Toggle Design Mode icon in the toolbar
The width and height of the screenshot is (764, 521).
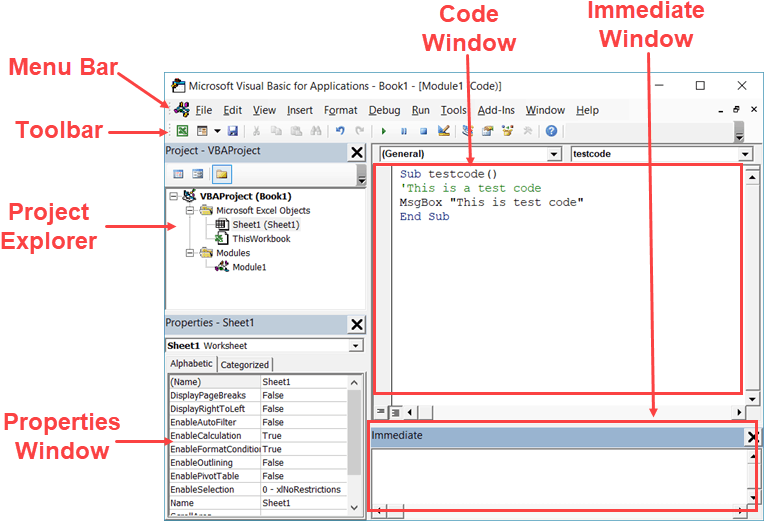[443, 131]
